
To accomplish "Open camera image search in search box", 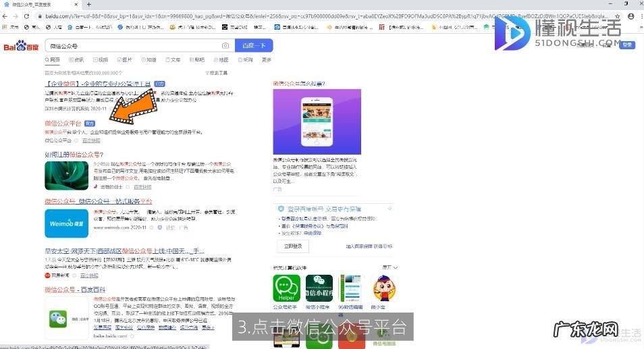I will pos(225,46).
